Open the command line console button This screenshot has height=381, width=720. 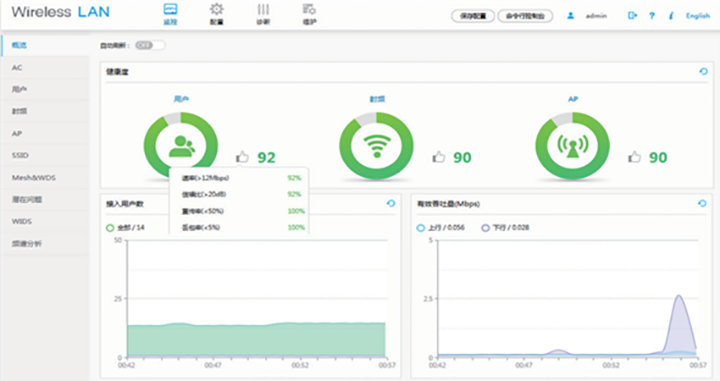coord(525,16)
